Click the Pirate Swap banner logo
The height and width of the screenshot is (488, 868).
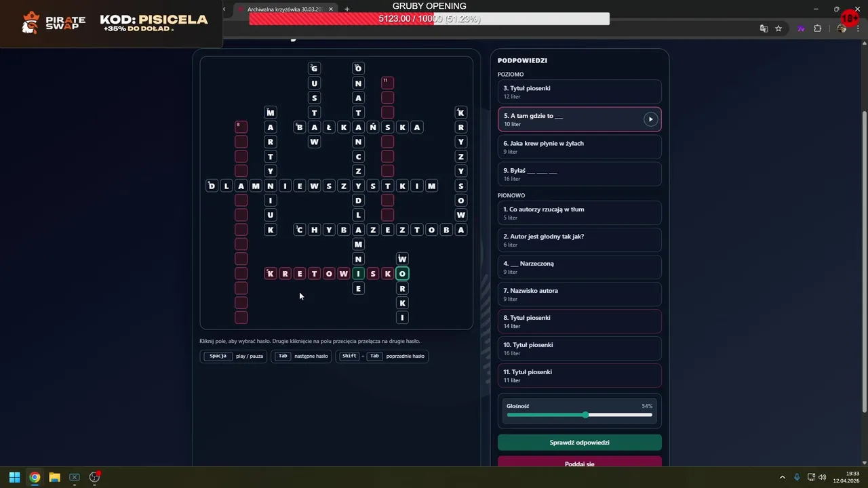pos(53,23)
